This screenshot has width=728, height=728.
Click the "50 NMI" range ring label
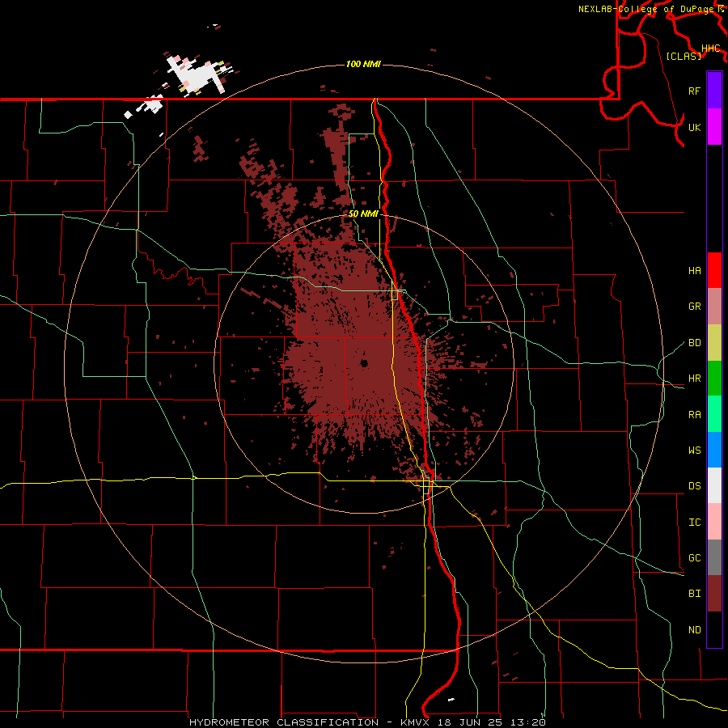point(363,214)
